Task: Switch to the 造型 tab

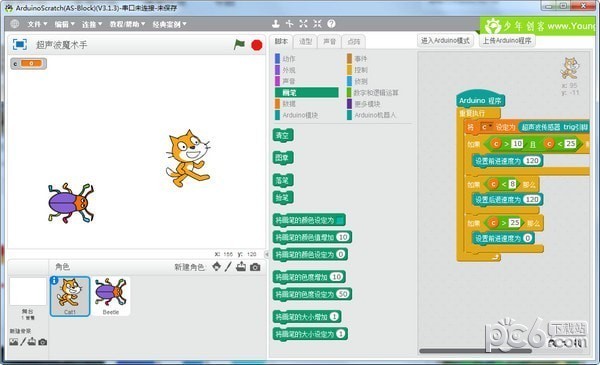Action: (x=305, y=41)
